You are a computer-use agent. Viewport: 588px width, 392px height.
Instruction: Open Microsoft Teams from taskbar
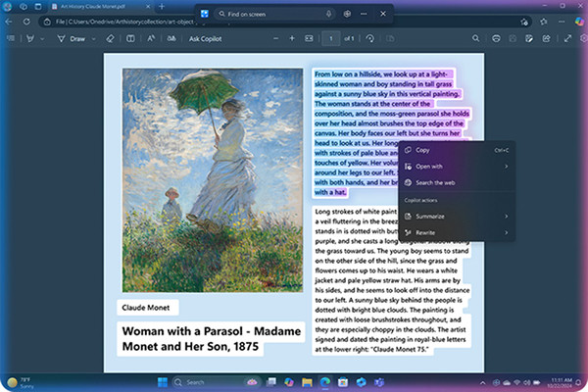click(x=379, y=382)
